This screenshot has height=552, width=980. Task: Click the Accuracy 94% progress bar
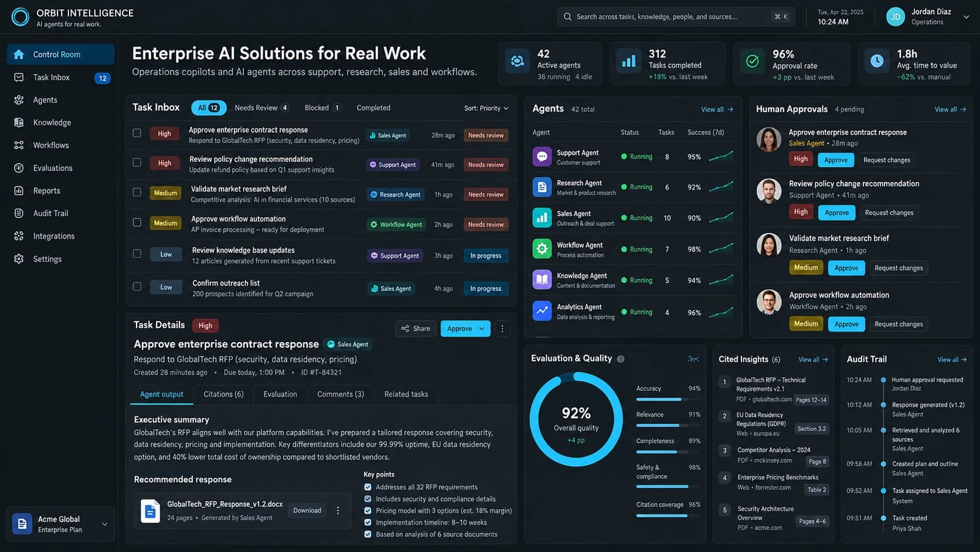(x=668, y=399)
